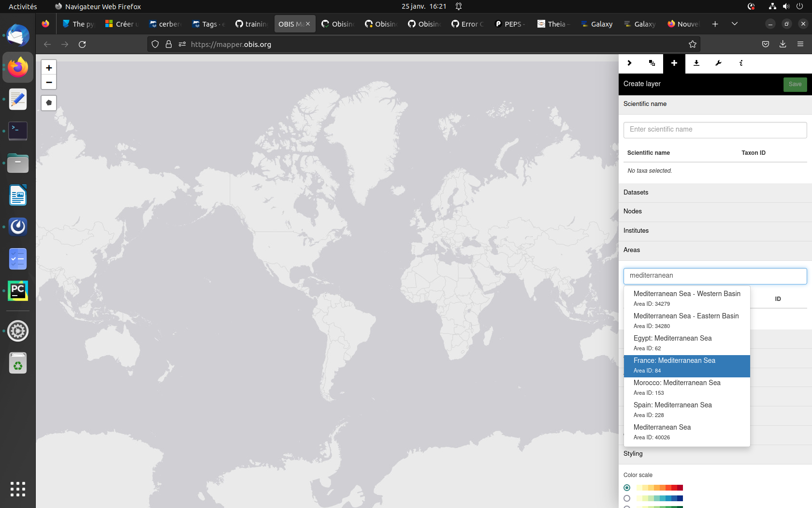Collapse the sidebar with chevron icon
This screenshot has height=508, width=812.
click(x=629, y=63)
